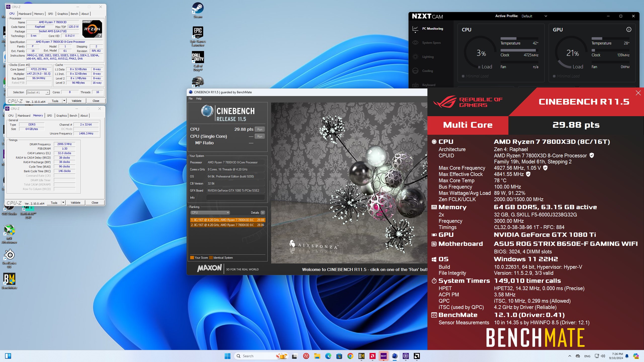Open Steam desktop shortcut

[198, 10]
